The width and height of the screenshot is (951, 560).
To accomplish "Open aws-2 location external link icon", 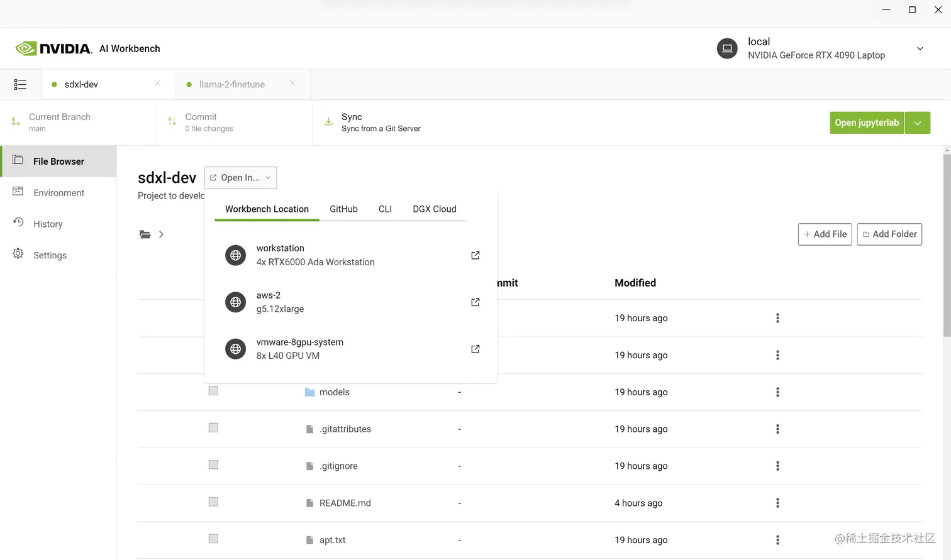I will [475, 302].
